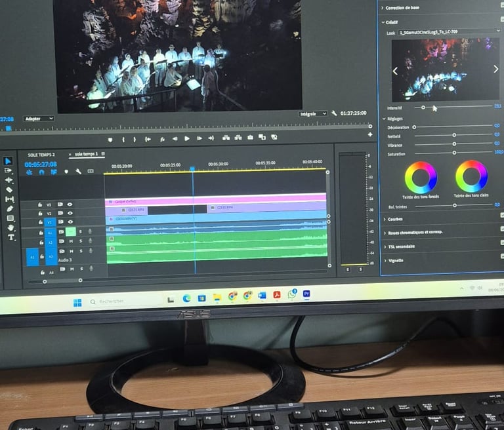Select the Track Select Forward tool

[x=9, y=170]
